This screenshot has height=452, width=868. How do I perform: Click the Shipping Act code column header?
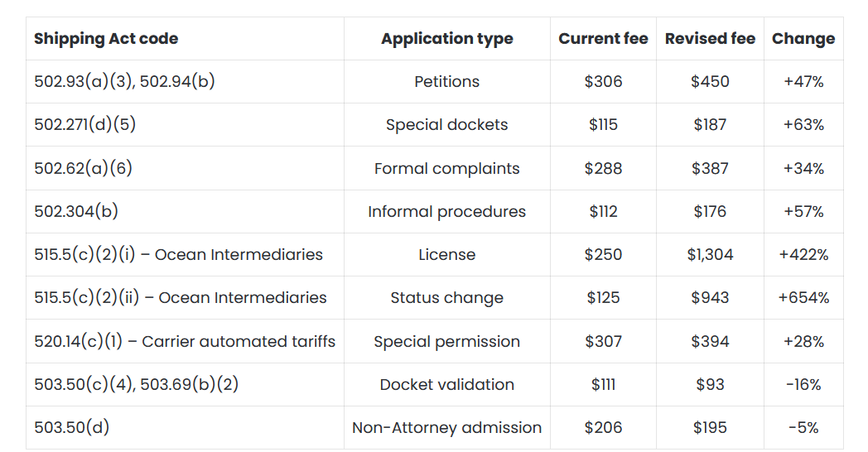[106, 39]
